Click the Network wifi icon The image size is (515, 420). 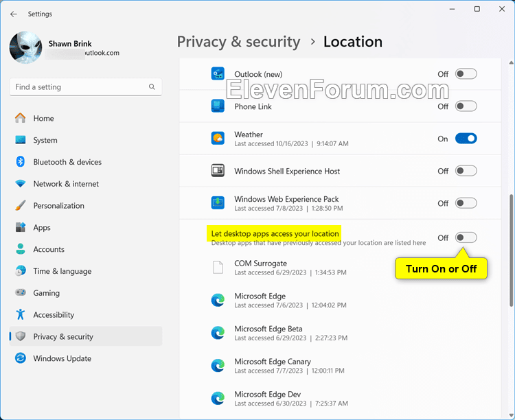tap(21, 184)
